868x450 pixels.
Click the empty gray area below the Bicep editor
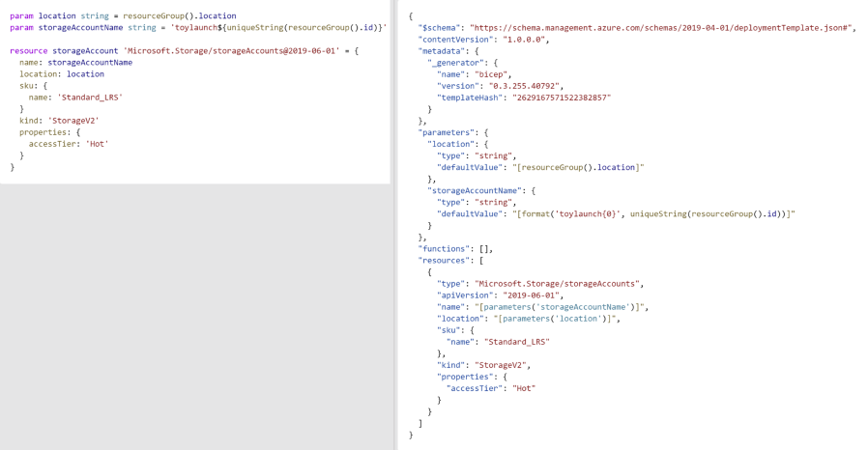click(193, 309)
